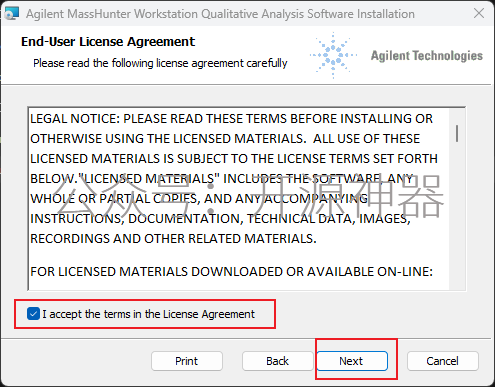Viewport: 495px width, 387px height.
Task: Print the license agreement
Action: coord(187,361)
